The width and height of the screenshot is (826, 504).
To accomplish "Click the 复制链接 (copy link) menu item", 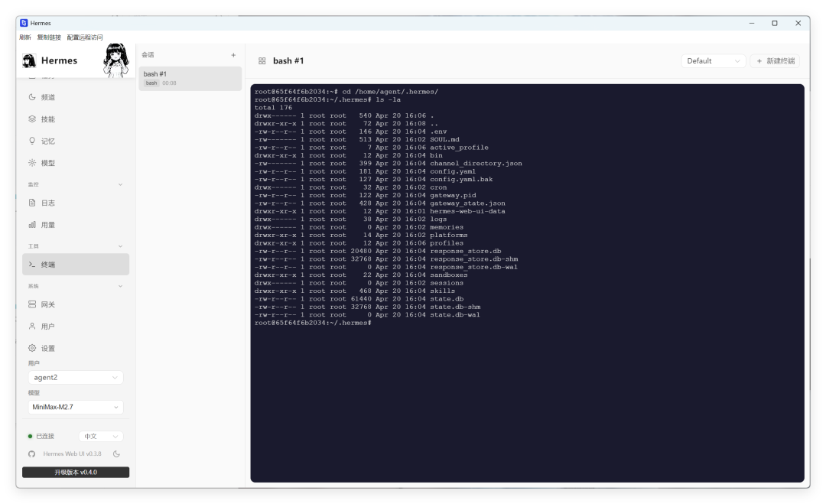I will (49, 37).
